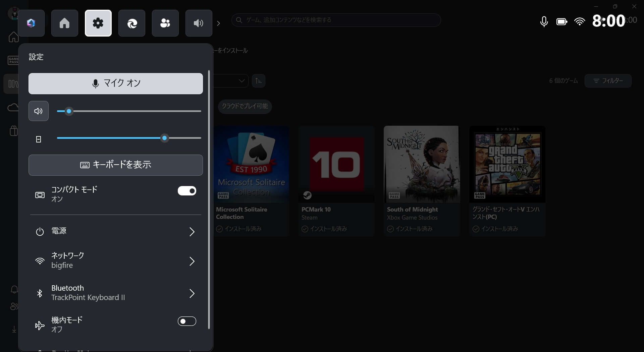This screenshot has height=352, width=644.
Task: Open the library in the Xbox app sidebar
Action: tap(13, 84)
